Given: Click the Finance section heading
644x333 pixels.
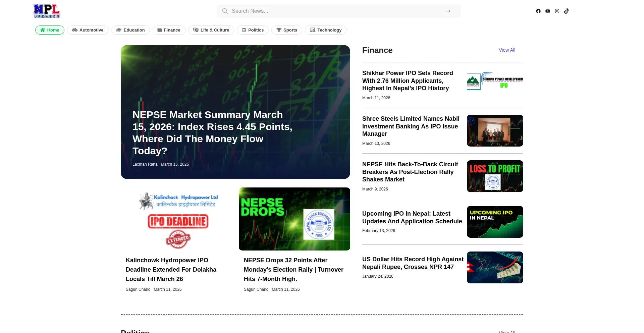Looking at the screenshot, I should tap(377, 50).
